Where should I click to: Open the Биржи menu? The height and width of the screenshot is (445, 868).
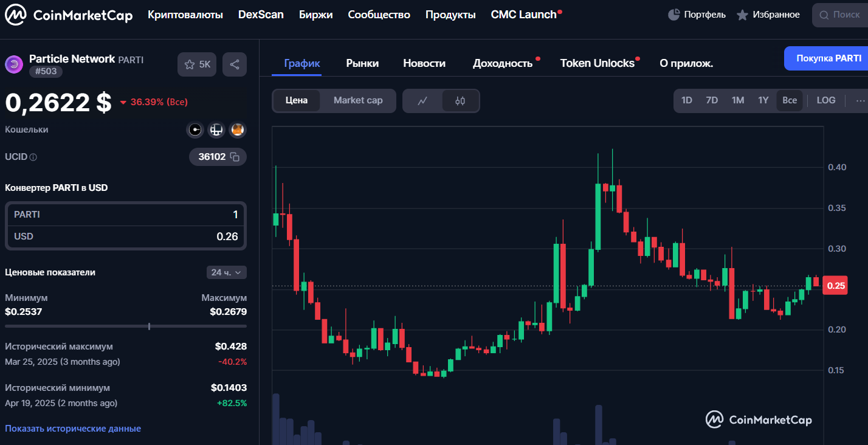point(316,15)
